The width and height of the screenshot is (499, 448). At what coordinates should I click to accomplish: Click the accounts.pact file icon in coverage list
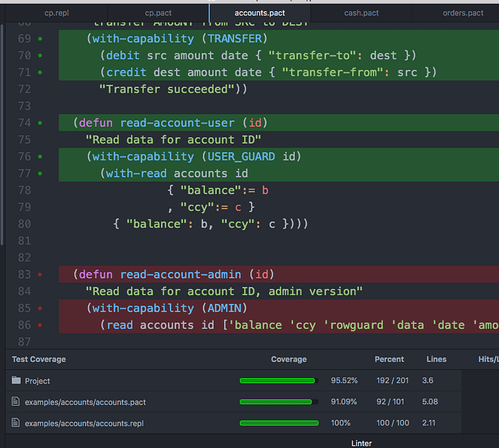15,401
